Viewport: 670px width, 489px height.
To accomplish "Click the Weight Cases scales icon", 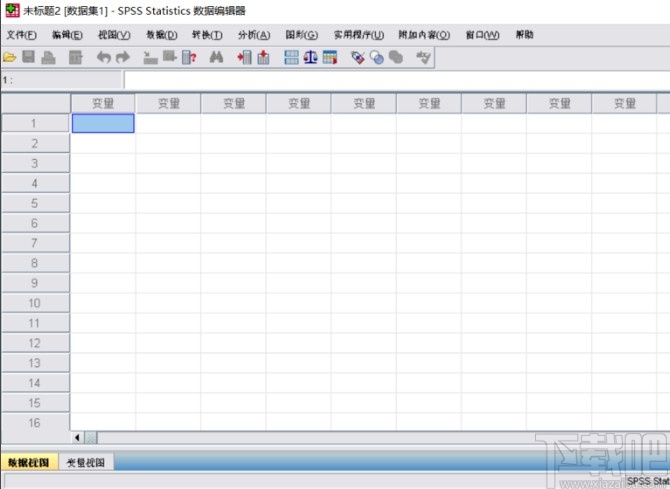I will click(x=311, y=57).
